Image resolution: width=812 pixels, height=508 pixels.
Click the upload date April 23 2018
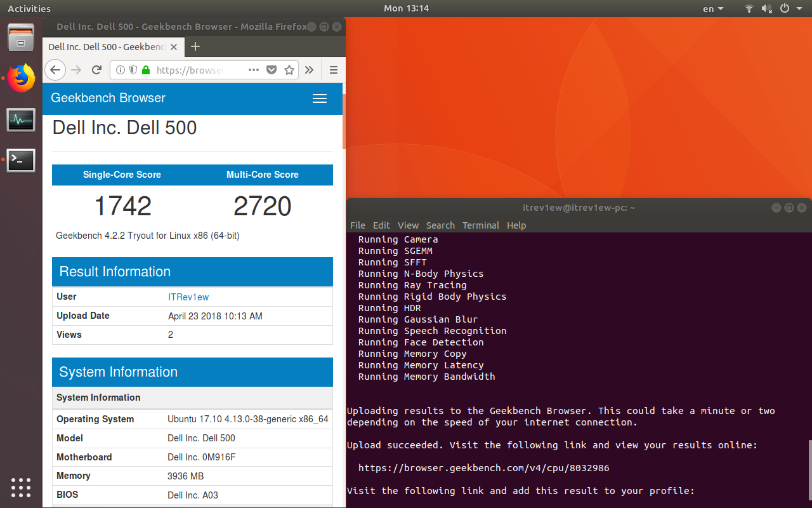[x=215, y=316]
